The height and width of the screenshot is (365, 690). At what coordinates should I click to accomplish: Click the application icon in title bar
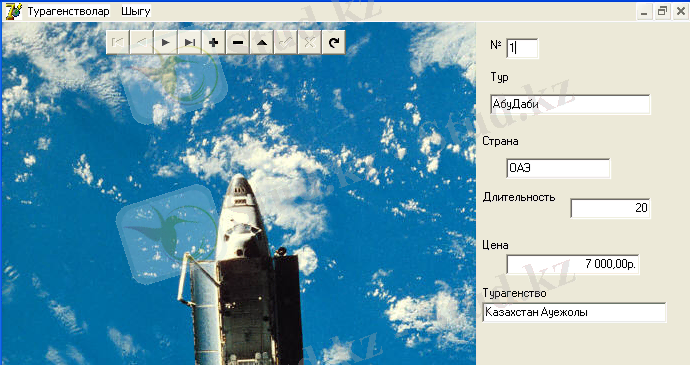pyautogui.click(x=13, y=11)
